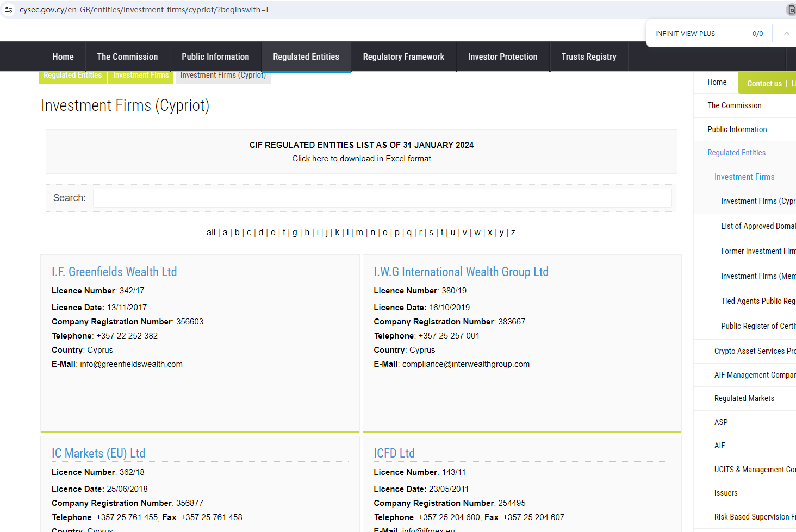The width and height of the screenshot is (796, 532).
Task: Show all firms using the 'all' filter
Action: click(x=210, y=233)
